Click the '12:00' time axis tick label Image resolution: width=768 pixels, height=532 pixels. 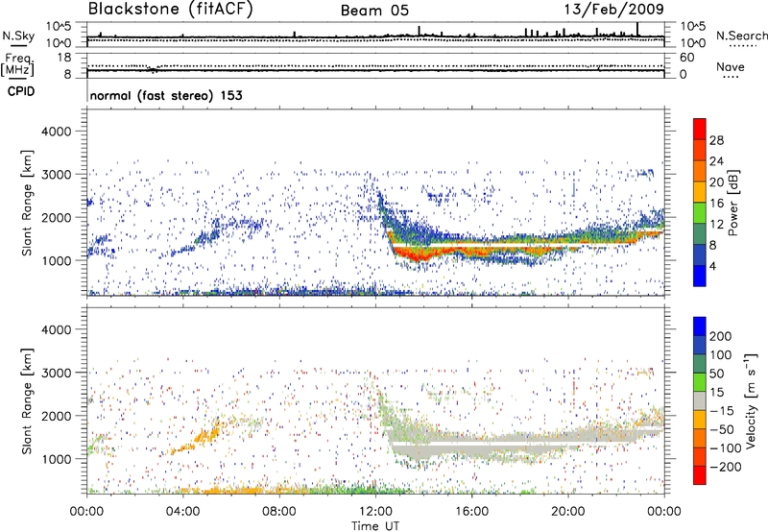point(375,512)
